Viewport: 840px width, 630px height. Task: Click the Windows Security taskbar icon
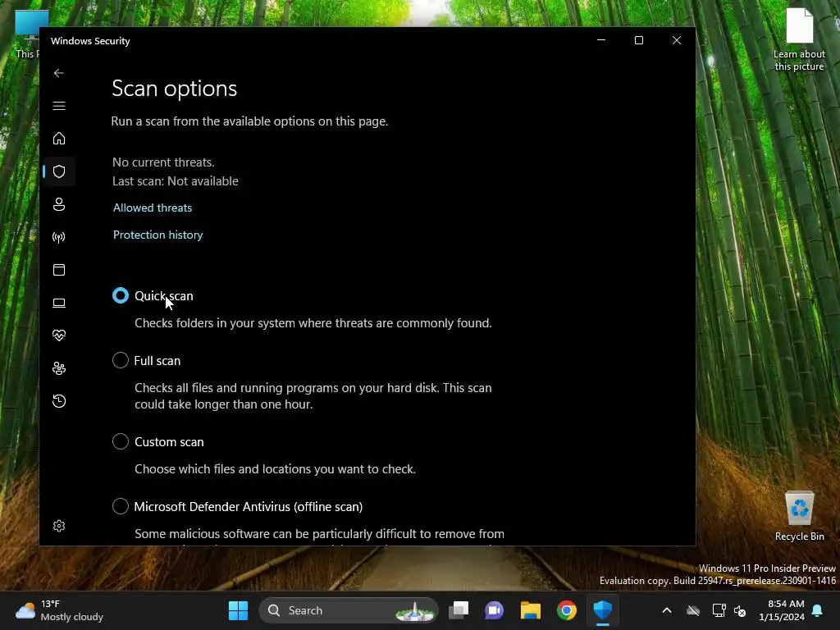[603, 610]
